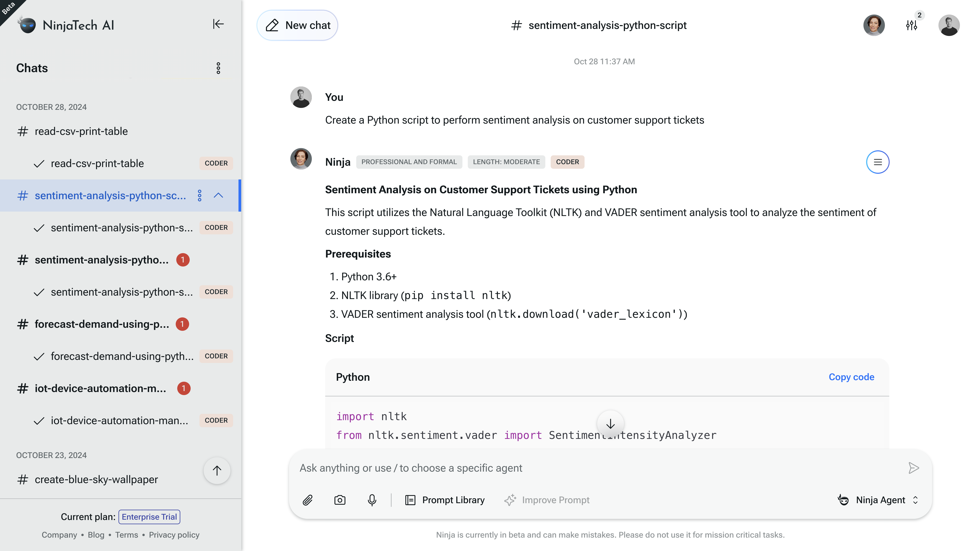Start a new chat
Viewport: 980px width, 551px height.
tap(297, 25)
